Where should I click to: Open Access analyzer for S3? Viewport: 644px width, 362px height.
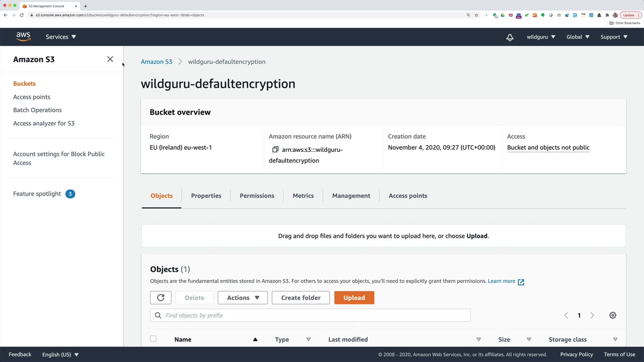(44, 123)
